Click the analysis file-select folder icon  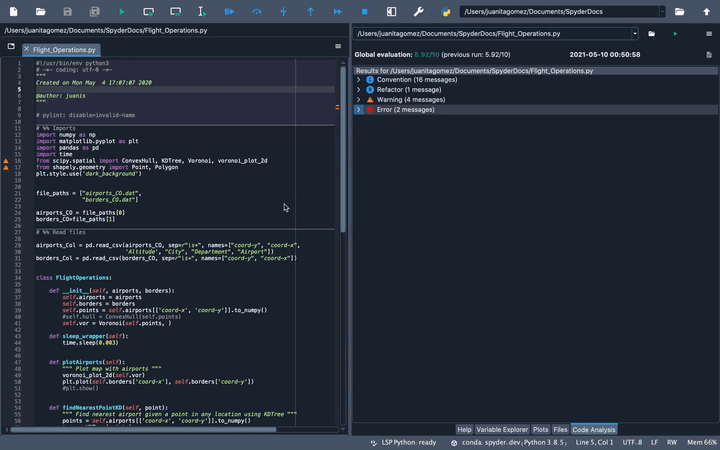coord(651,33)
